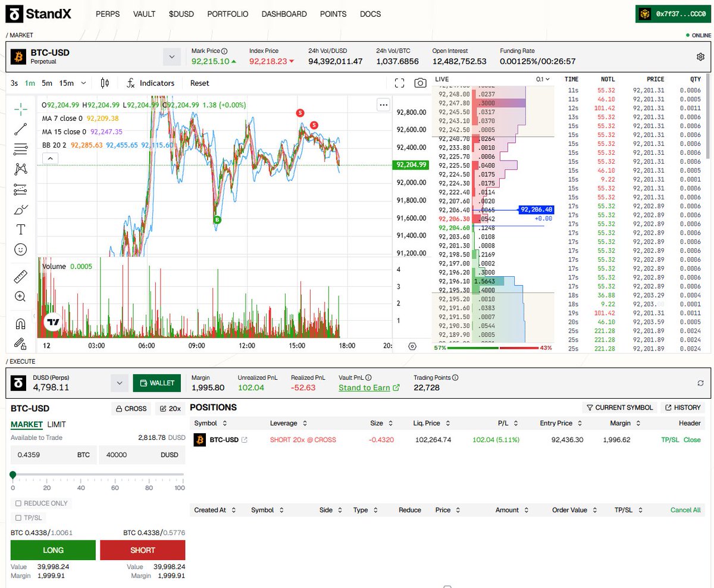Open the connected wallet address button

pyautogui.click(x=672, y=14)
